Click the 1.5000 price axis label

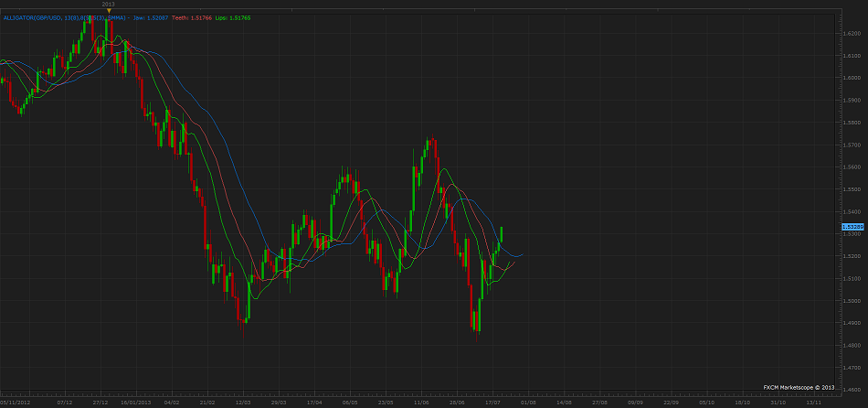[851, 301]
